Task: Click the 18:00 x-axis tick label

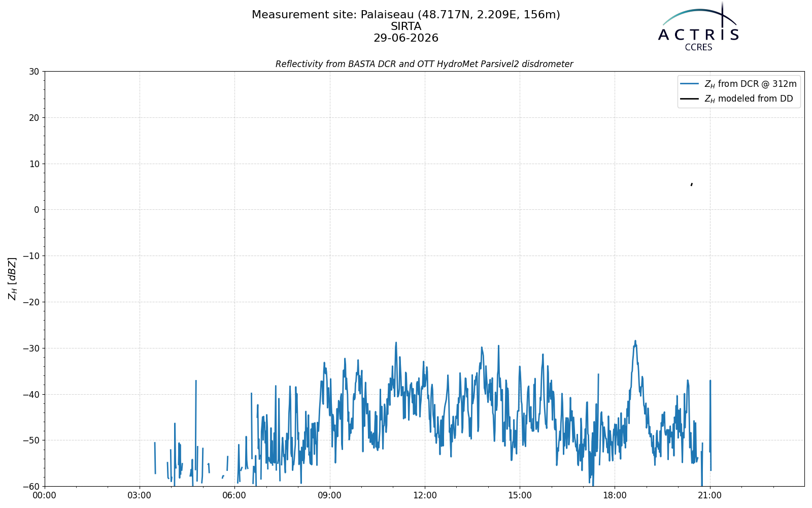Action: click(615, 495)
